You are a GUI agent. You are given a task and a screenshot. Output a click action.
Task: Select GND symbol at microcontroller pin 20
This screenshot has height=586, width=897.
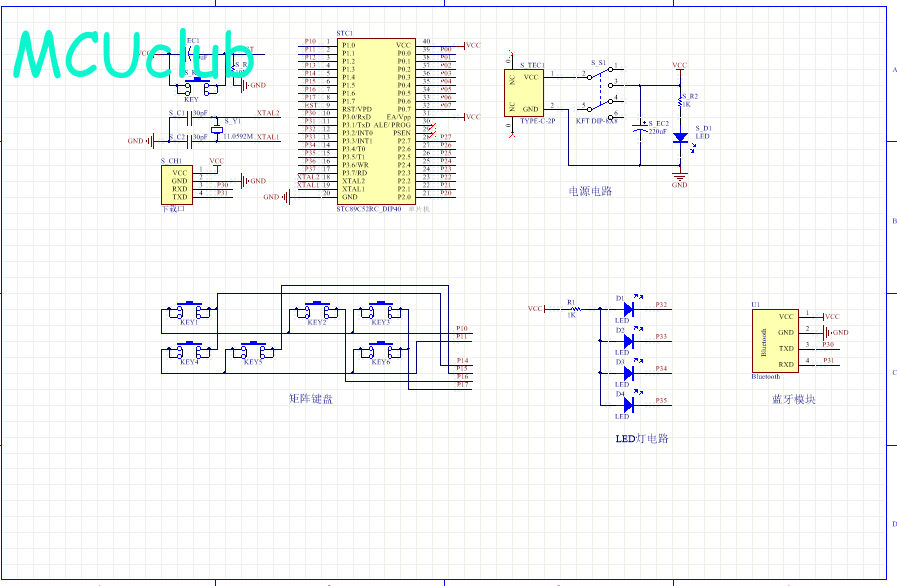(277, 197)
